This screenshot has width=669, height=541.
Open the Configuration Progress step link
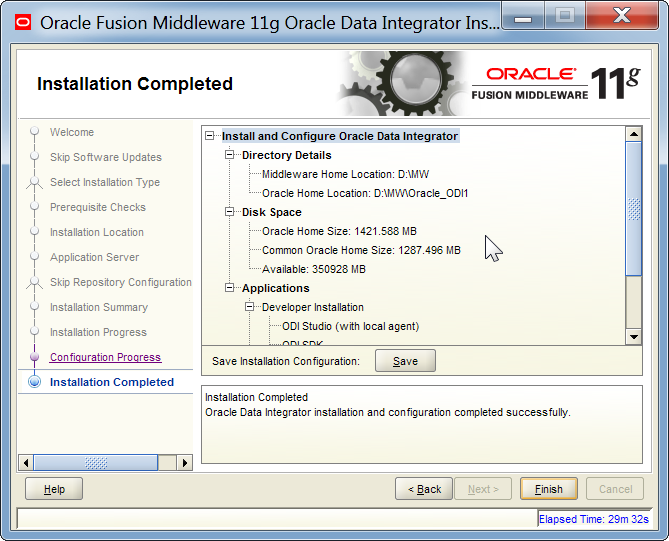[105, 357]
